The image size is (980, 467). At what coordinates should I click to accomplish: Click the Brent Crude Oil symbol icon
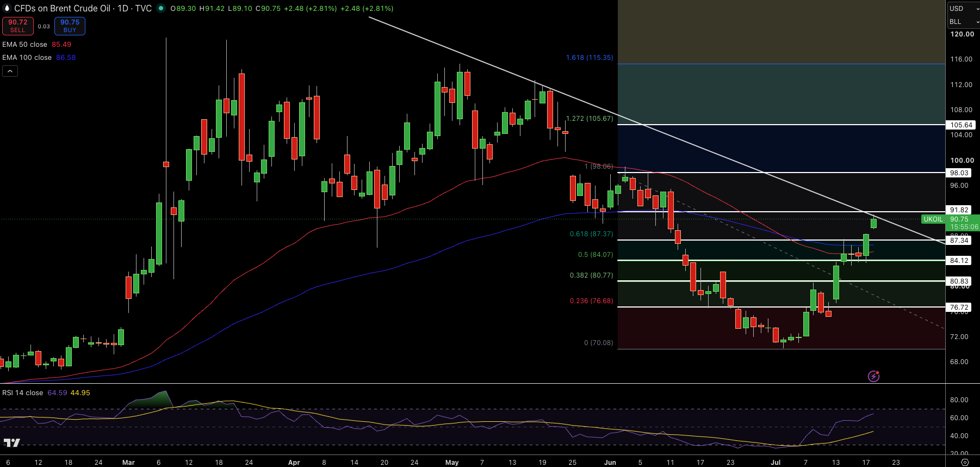(x=7, y=8)
